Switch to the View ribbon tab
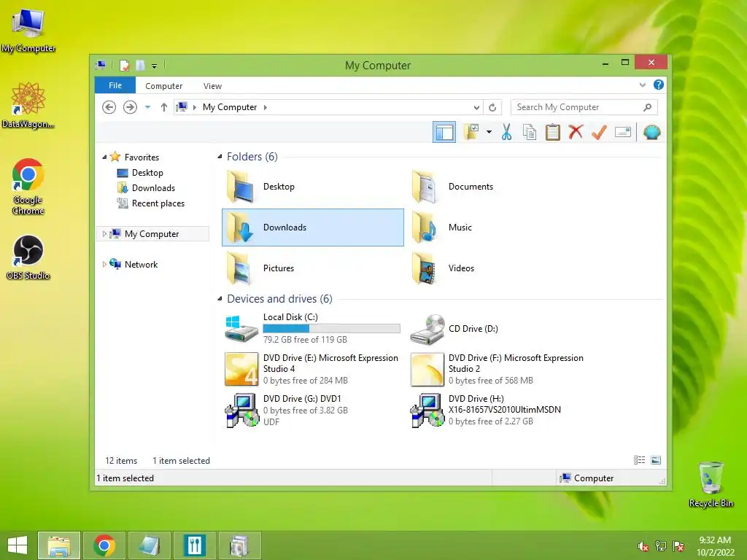This screenshot has width=747, height=560. (x=212, y=86)
